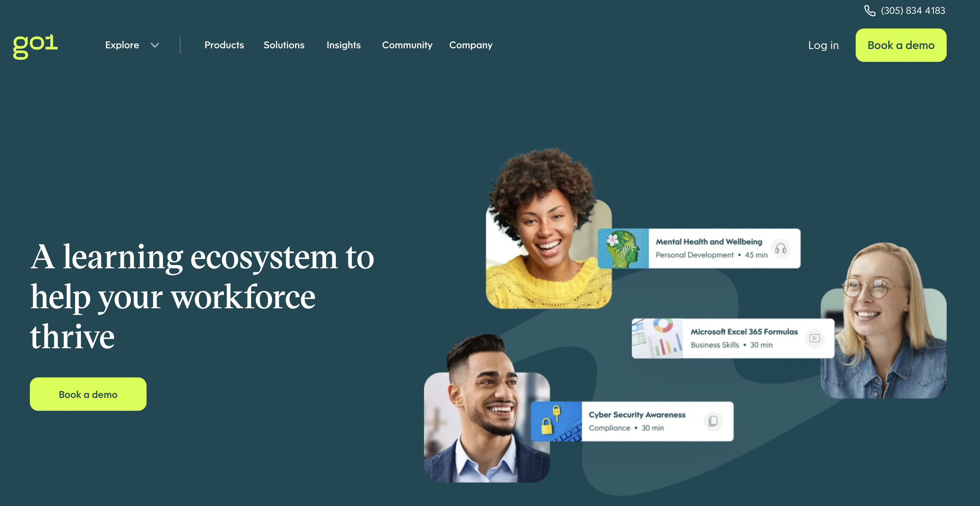The image size is (980, 506).
Task: Expand the Solutions navigation item
Action: point(284,44)
